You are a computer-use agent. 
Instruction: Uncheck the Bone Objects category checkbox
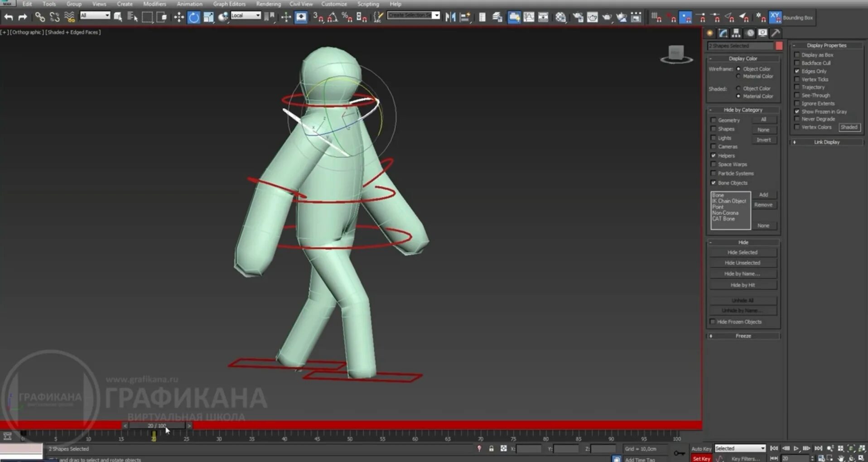point(714,183)
